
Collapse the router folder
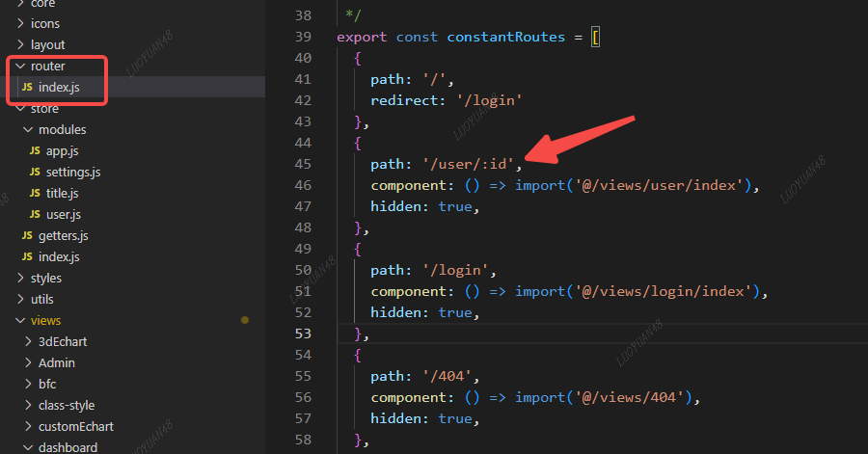click(20, 66)
